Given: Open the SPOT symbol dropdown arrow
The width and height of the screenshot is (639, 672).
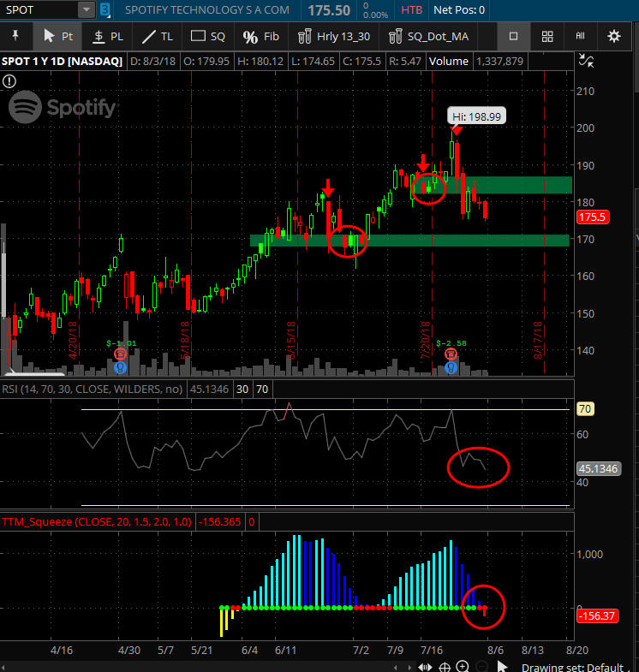Looking at the screenshot, I should pyautogui.click(x=87, y=10).
